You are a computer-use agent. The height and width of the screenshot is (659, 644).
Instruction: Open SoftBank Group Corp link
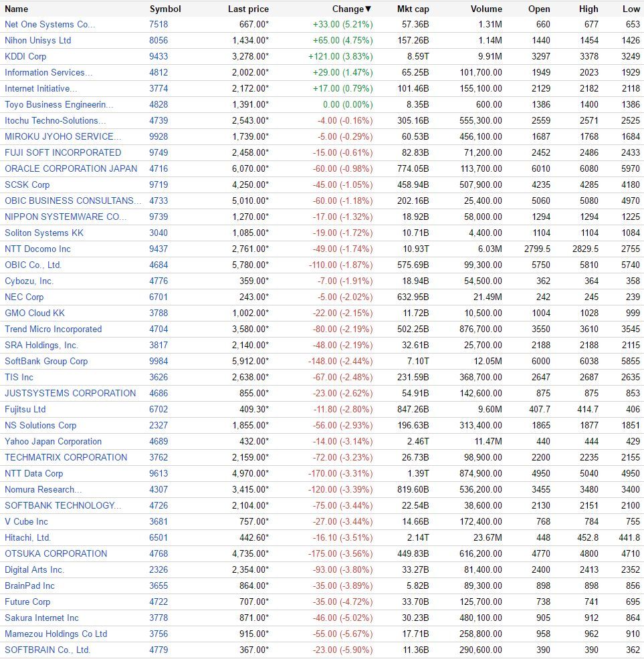pyautogui.click(x=46, y=361)
